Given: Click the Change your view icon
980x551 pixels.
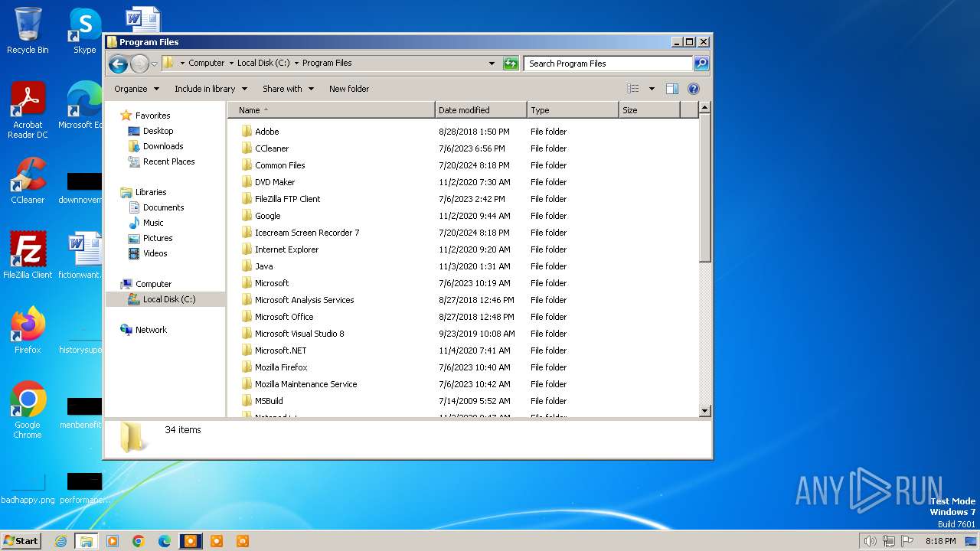Looking at the screenshot, I should (633, 89).
